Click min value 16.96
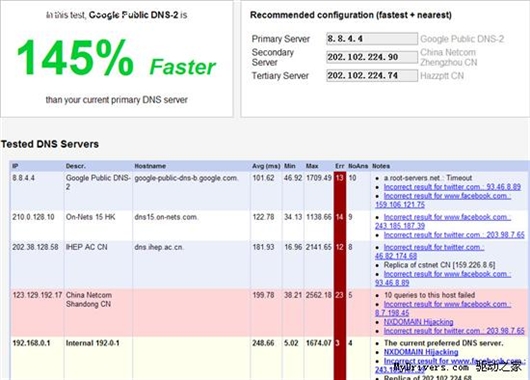Image resolution: width=530 pixels, height=380 pixels. [x=293, y=247]
